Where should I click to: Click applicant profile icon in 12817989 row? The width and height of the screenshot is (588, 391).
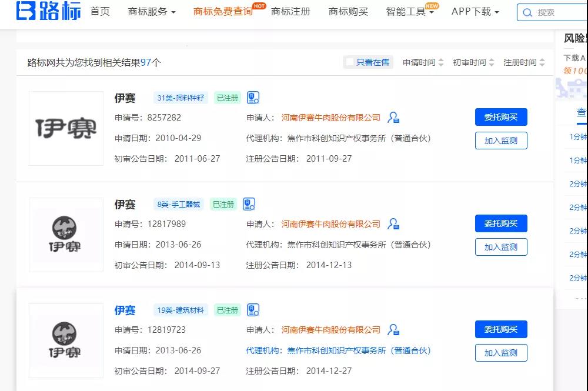coord(393,224)
